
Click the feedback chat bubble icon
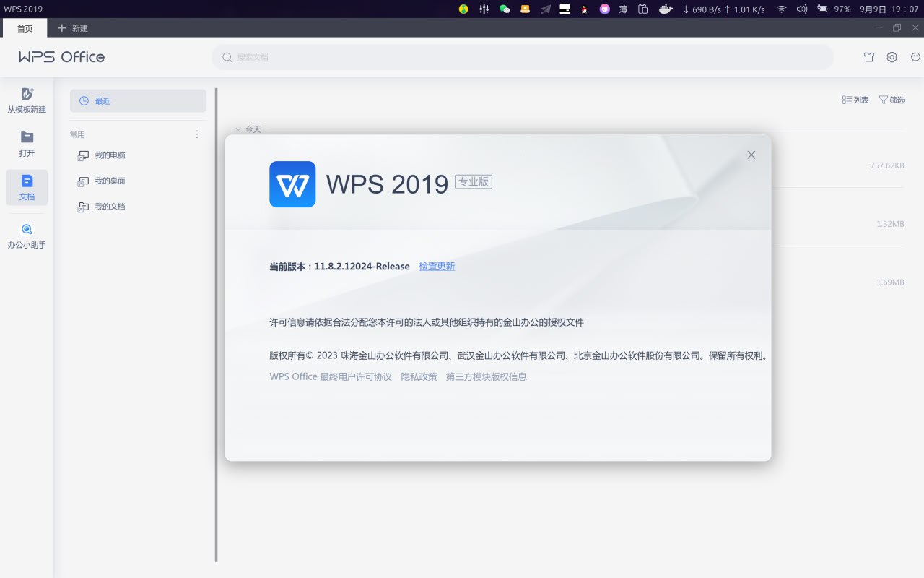(x=915, y=57)
